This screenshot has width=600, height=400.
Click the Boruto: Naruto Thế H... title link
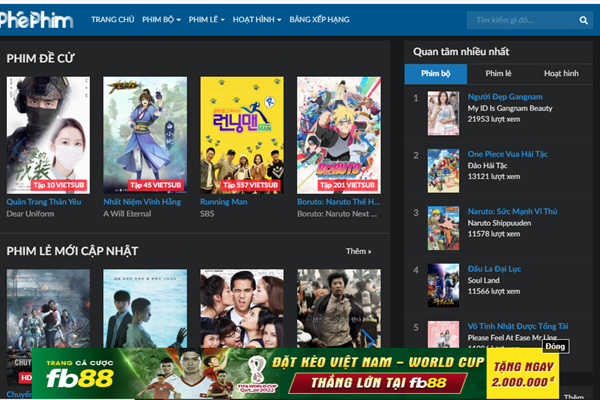(x=339, y=202)
